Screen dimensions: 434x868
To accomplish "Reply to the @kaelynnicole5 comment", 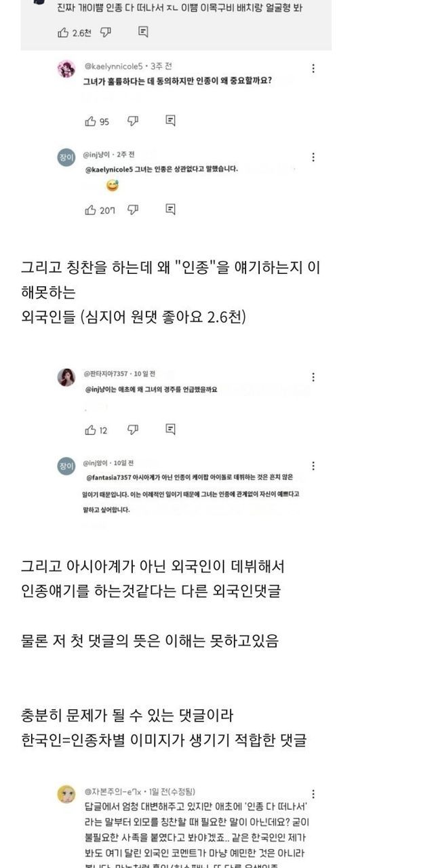I will pyautogui.click(x=170, y=121).
